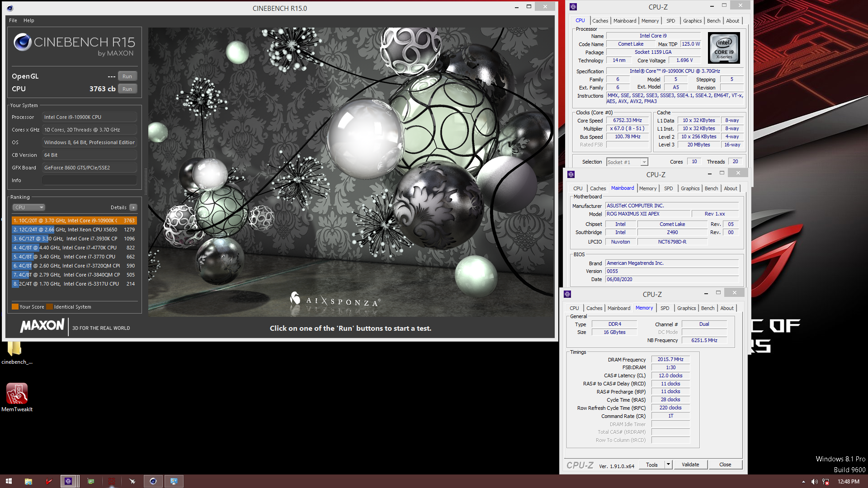Select the Intel Xeon X5650 ranking row
868x488 pixels.
point(74,230)
